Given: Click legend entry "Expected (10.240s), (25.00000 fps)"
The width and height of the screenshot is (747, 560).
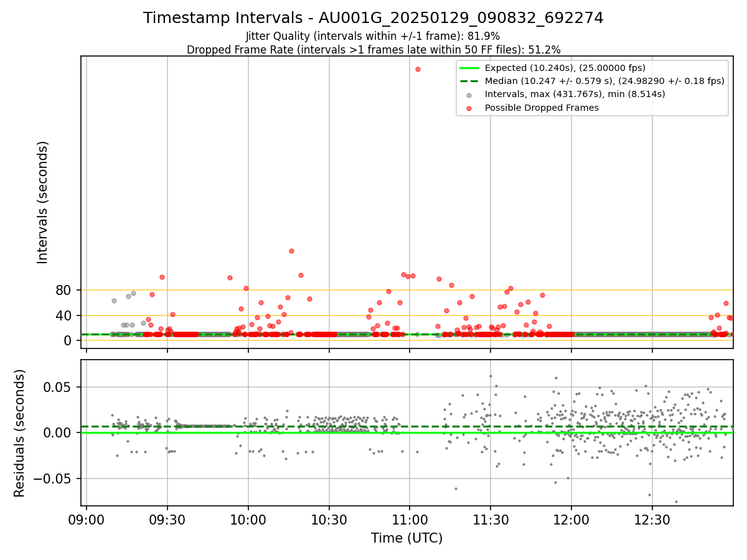Looking at the screenshot, I should pyautogui.click(x=565, y=68).
